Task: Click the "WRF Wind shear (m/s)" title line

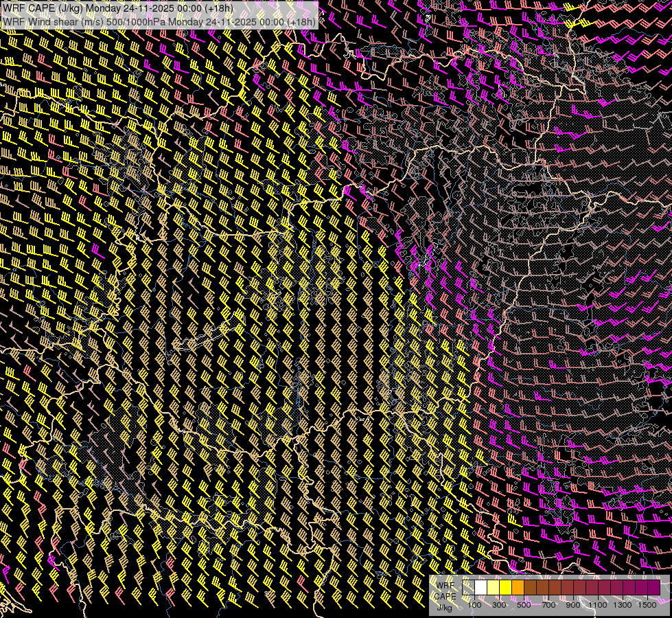Action: tap(159, 21)
